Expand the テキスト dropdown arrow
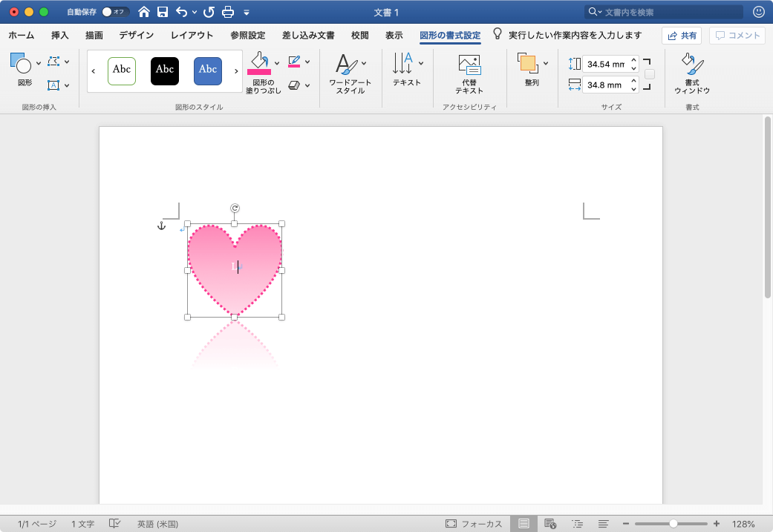773x532 pixels. (x=421, y=63)
